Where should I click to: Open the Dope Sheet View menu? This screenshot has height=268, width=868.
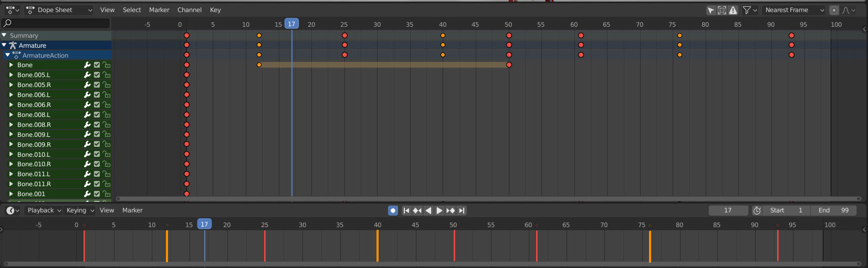click(107, 10)
